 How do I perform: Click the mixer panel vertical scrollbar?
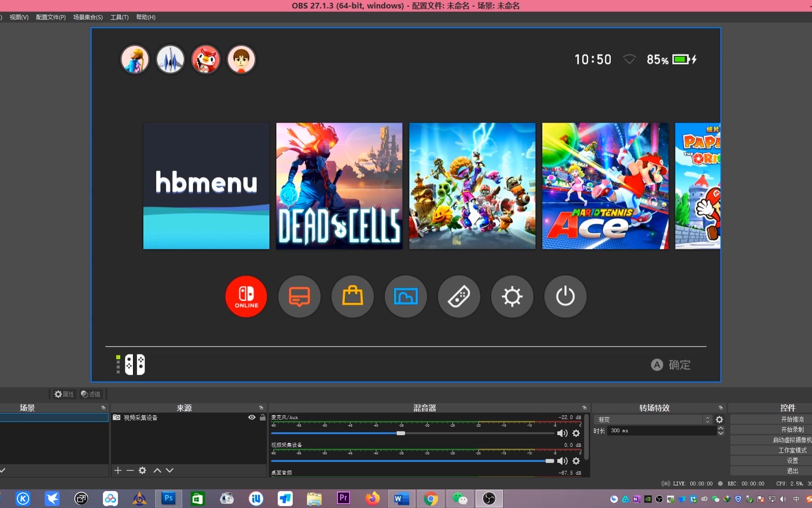coord(586,437)
